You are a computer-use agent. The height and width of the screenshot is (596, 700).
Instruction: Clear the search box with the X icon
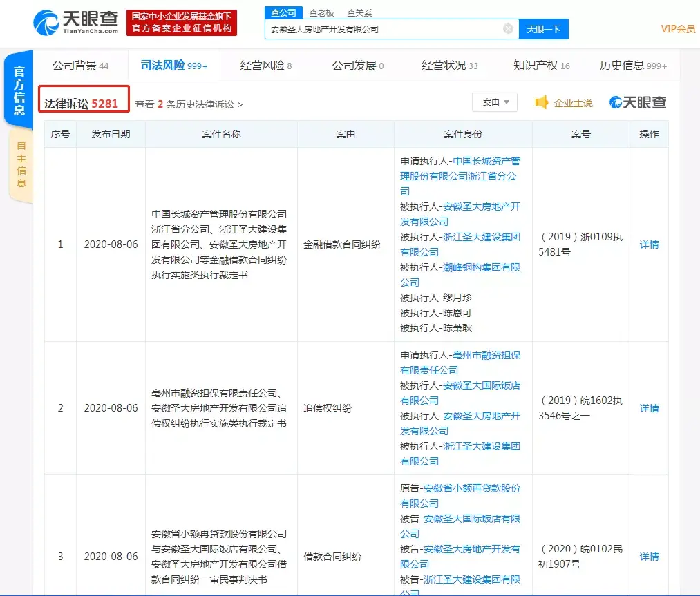click(508, 29)
